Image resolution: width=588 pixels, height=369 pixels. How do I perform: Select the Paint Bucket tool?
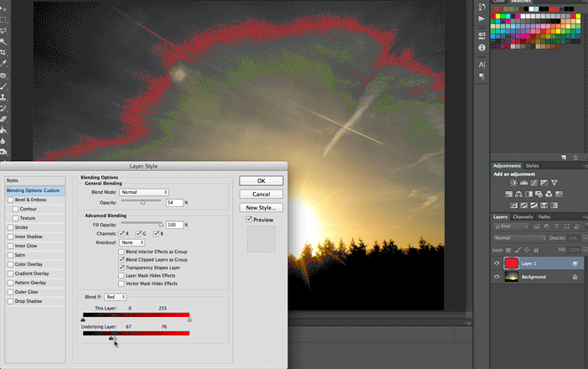tap(3, 130)
